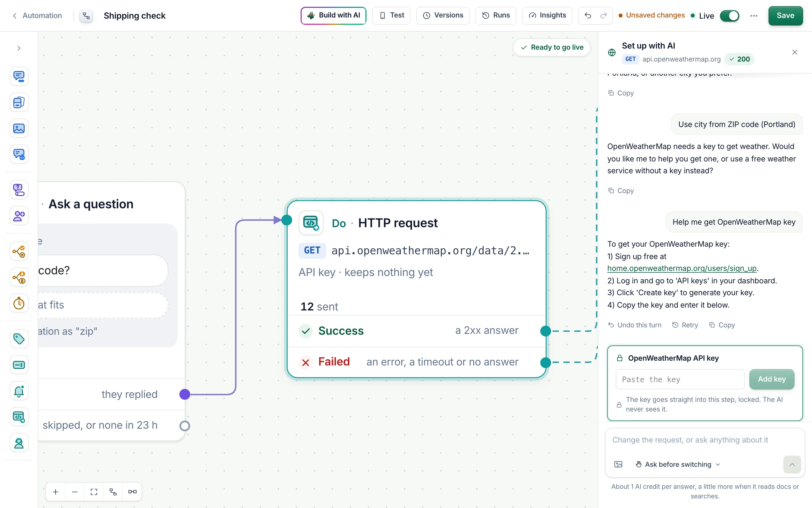This screenshot has height=508, width=812.
Task: Click the Ready to go live badge
Action: point(552,47)
